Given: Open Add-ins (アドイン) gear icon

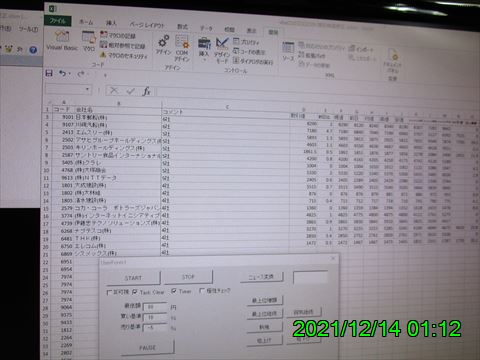Looking at the screenshot, I should point(163,41).
